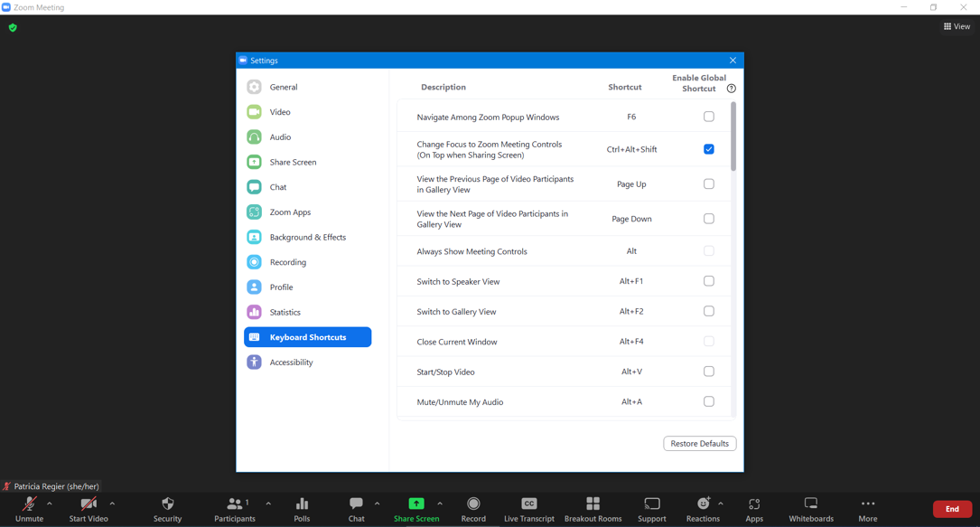Edit the Alt+F1 shortcut field
The width and height of the screenshot is (980, 527).
[x=631, y=281]
